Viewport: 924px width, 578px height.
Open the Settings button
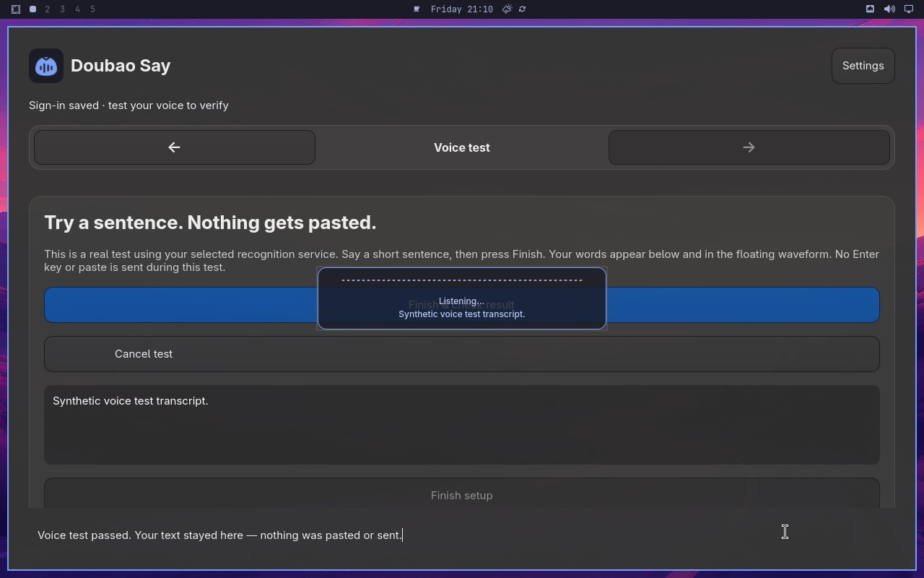click(863, 66)
